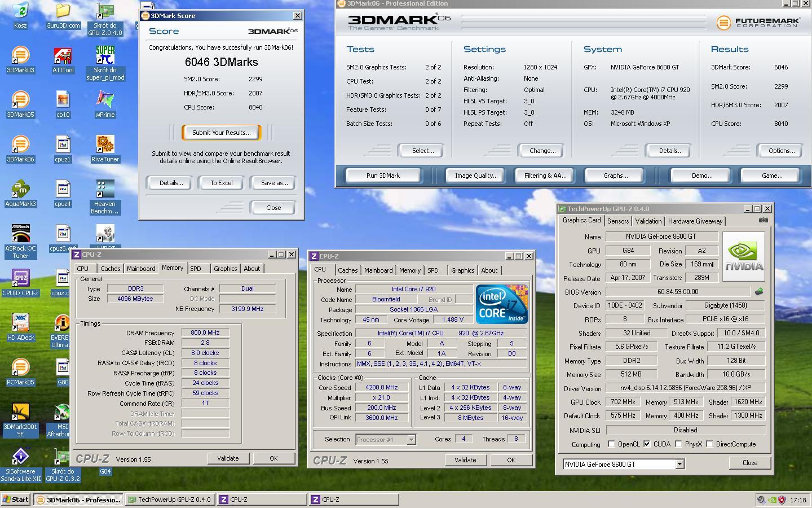Click the Game button in 3DMark06
This screenshot has width=812, height=508.
click(x=772, y=176)
